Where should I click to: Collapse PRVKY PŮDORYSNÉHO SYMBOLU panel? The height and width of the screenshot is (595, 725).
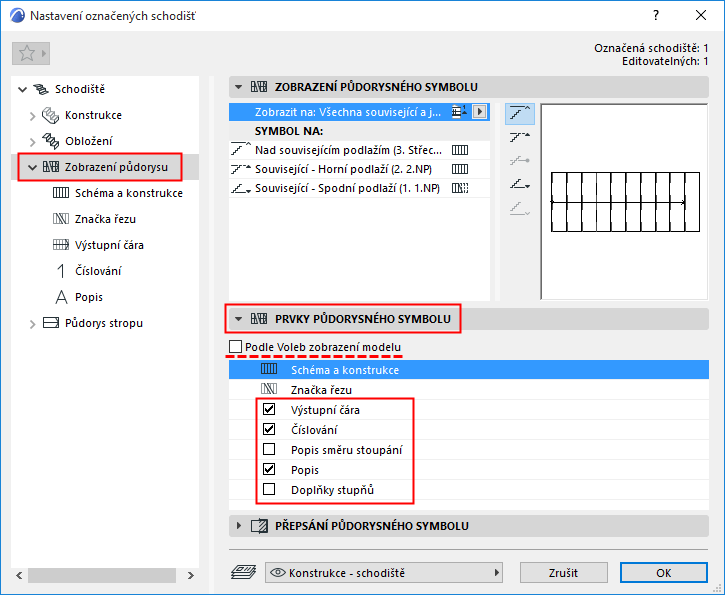pos(239,319)
